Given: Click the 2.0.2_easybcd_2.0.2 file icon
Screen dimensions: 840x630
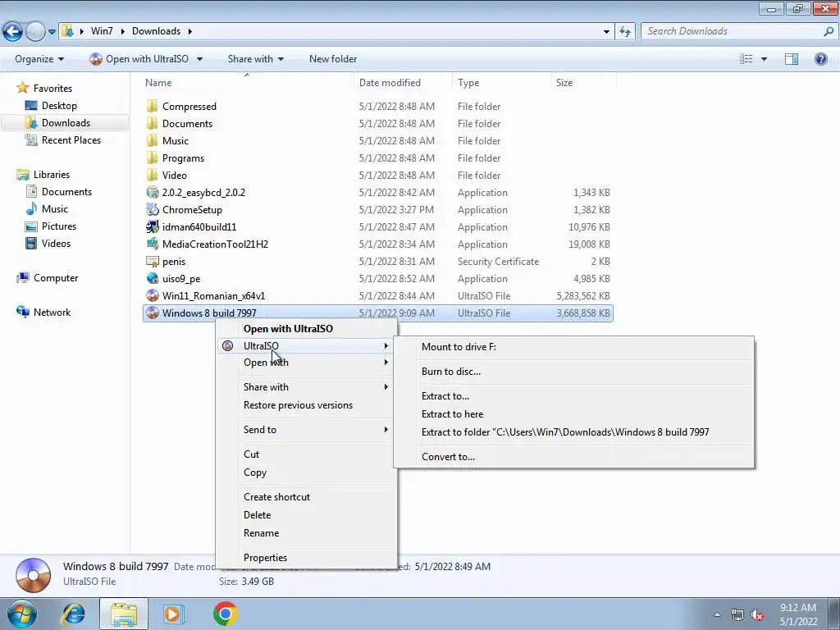Looking at the screenshot, I should tap(152, 192).
